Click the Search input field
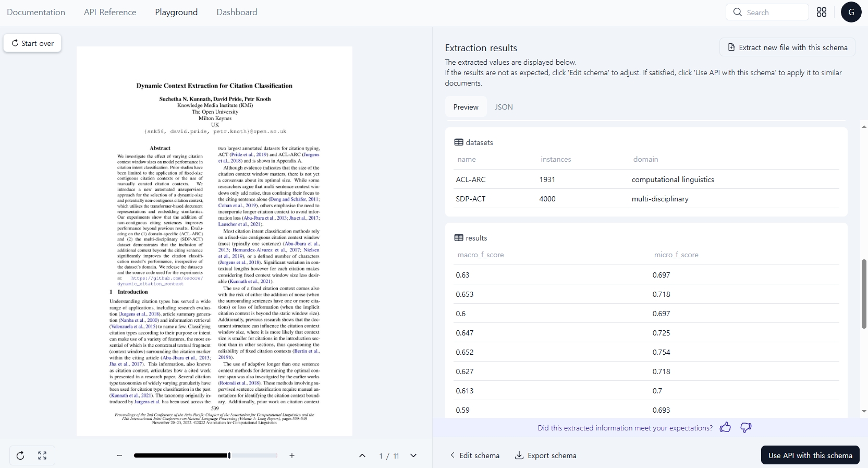The image size is (868, 468). (x=767, y=12)
